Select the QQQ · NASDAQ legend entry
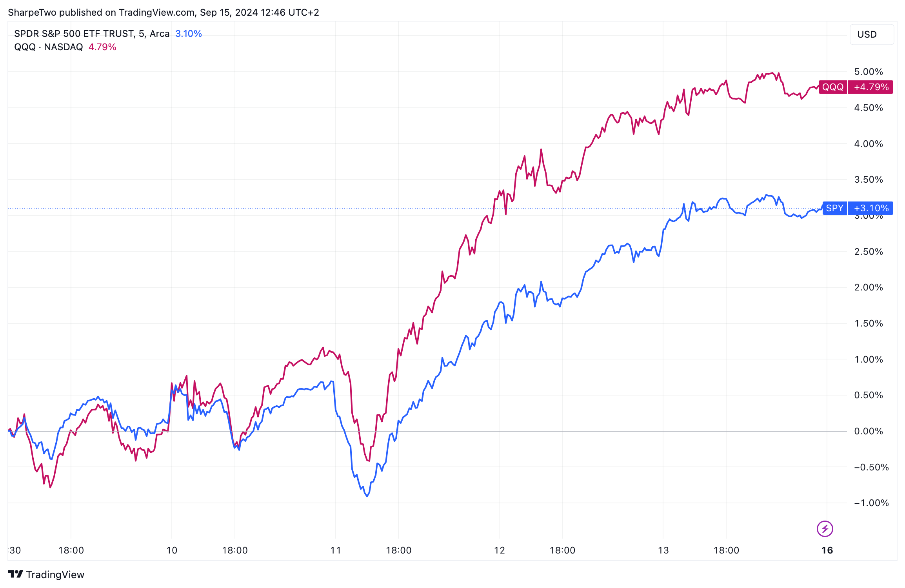The image size is (905, 588). pos(49,47)
